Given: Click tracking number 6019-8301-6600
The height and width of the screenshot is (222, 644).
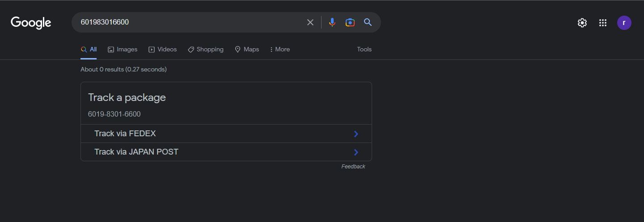Looking at the screenshot, I should click(x=114, y=114).
